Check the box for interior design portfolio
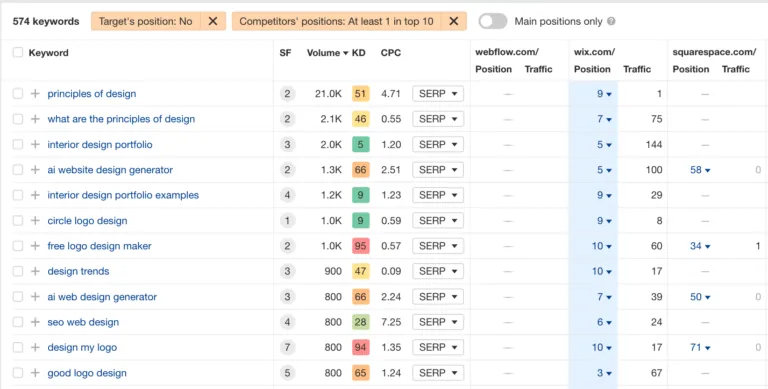 tap(18, 145)
